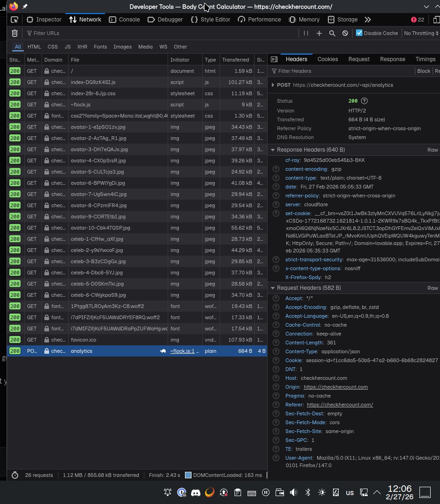Show help for Accept-Language header
Viewport: 440px width, 504px height.
[x=276, y=316]
